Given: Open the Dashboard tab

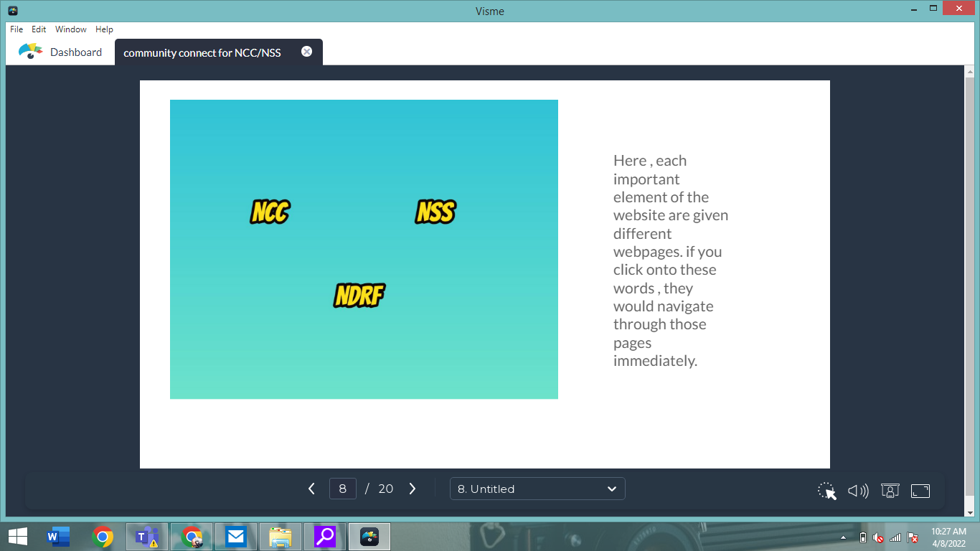Looking at the screenshot, I should tap(60, 52).
